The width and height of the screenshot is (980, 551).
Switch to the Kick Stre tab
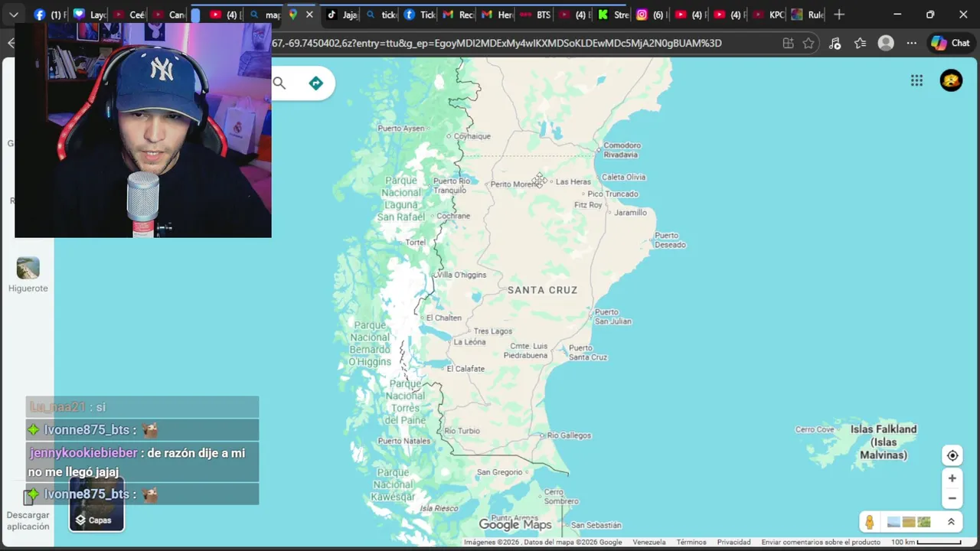613,15
